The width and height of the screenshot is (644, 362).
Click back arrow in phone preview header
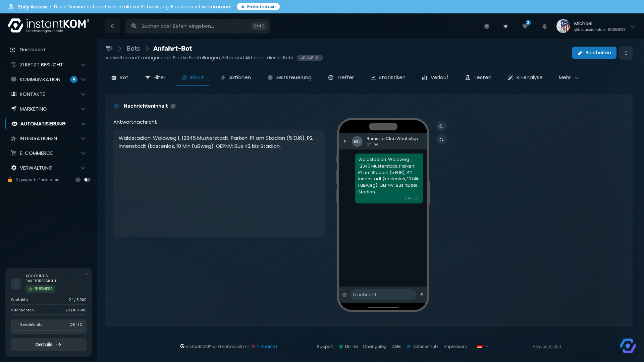coord(345,141)
